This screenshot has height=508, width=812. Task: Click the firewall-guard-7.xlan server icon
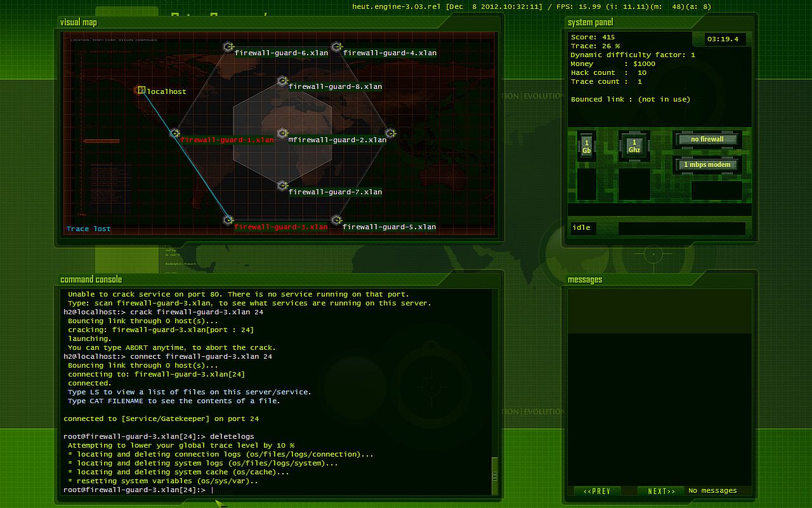[x=282, y=185]
